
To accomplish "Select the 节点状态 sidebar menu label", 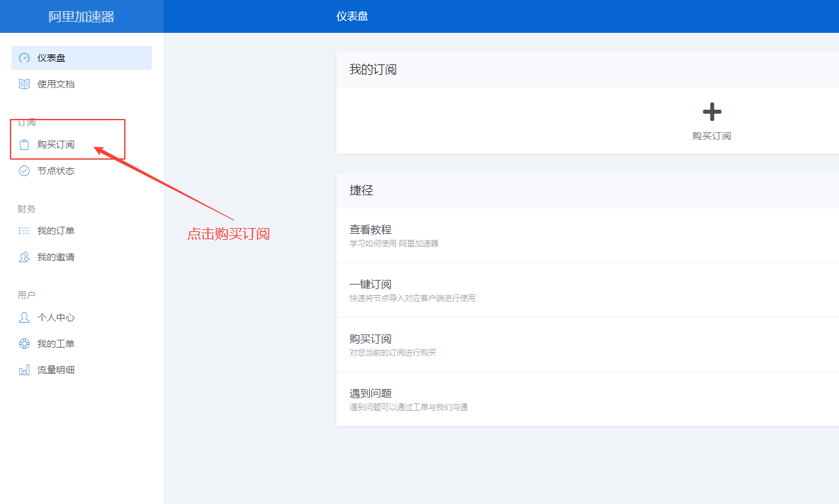I will pos(56,171).
